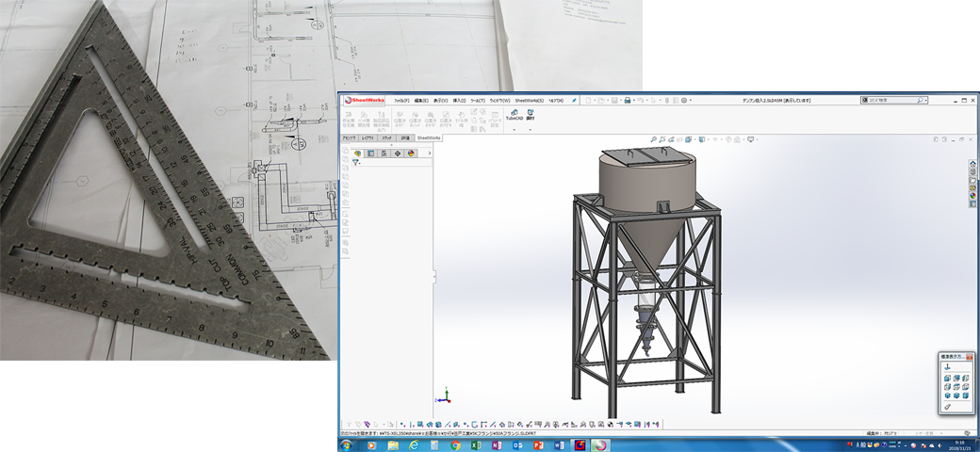Screen dimensions: 980x452
Task: Click the TubeCAD tool icon
Action: [x=514, y=113]
